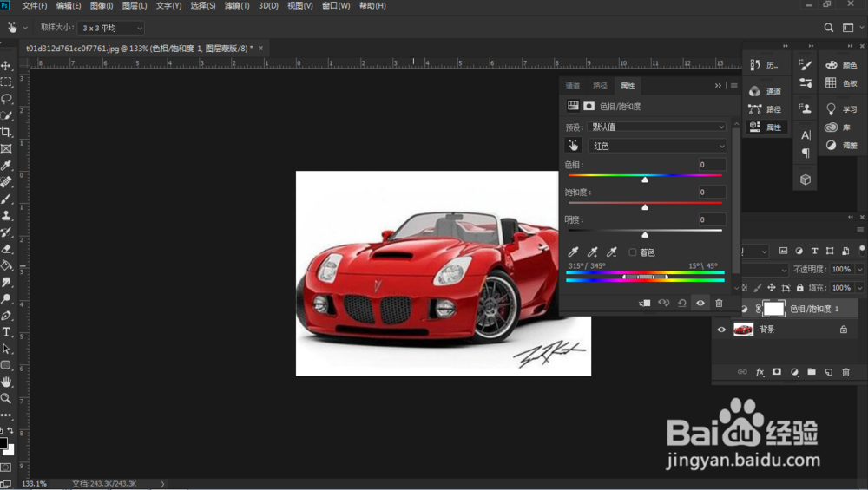Open the 历史 history panel button

point(765,65)
